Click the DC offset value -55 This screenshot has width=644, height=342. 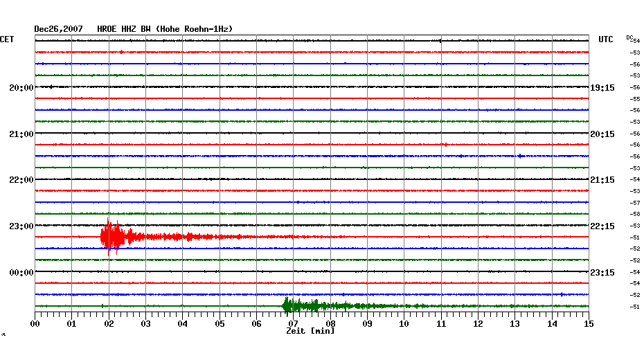(635, 99)
